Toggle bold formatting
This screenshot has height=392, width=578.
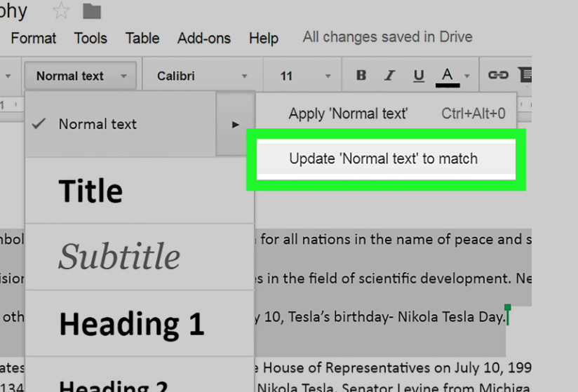click(x=361, y=76)
